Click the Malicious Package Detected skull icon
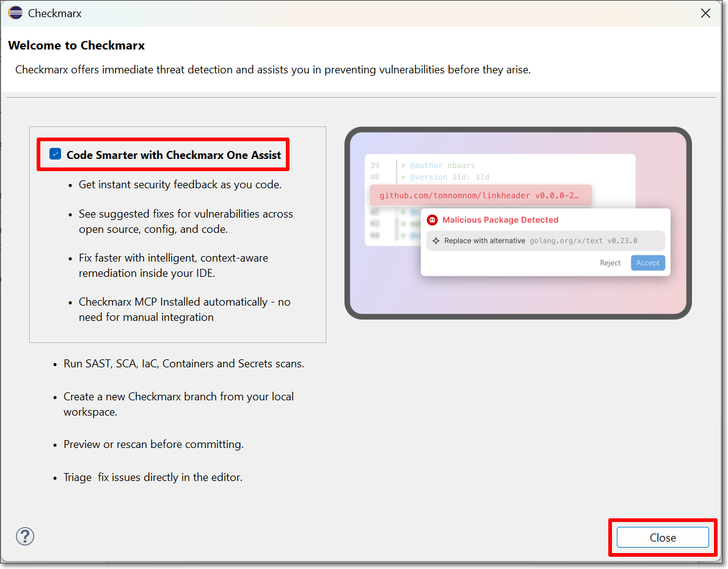The height and width of the screenshot is (569, 728). (432, 219)
